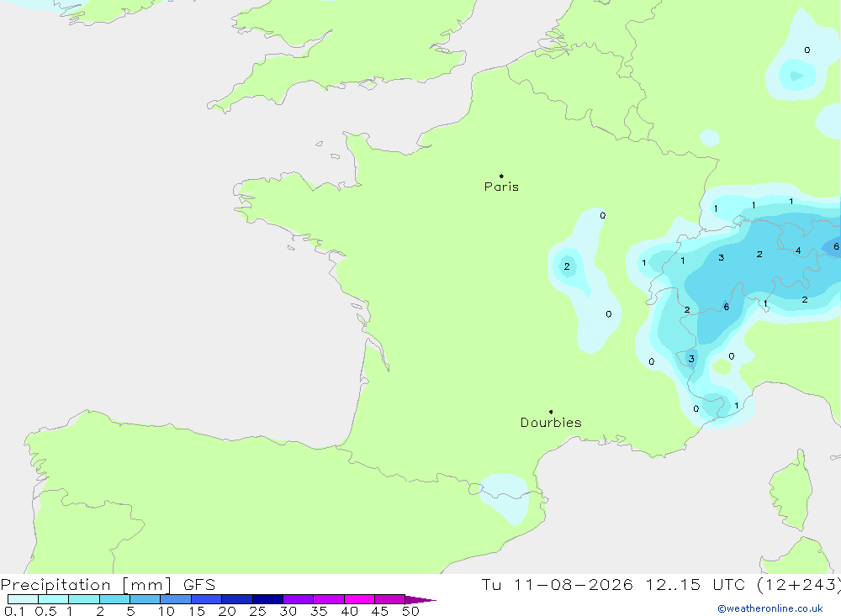The height and width of the screenshot is (616, 841).
Task: Click the '0.5' legend scale label
Action: pos(45,611)
